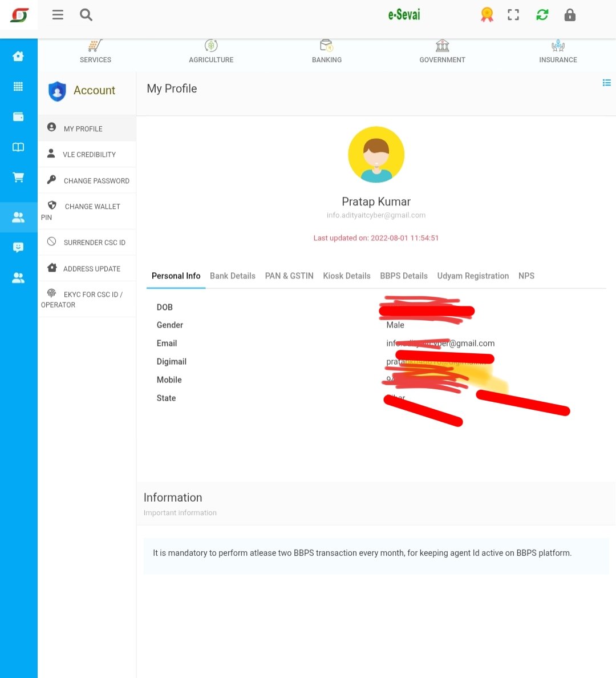Click the name Pratap Kumar
This screenshot has height=678, width=616.
[x=376, y=201]
